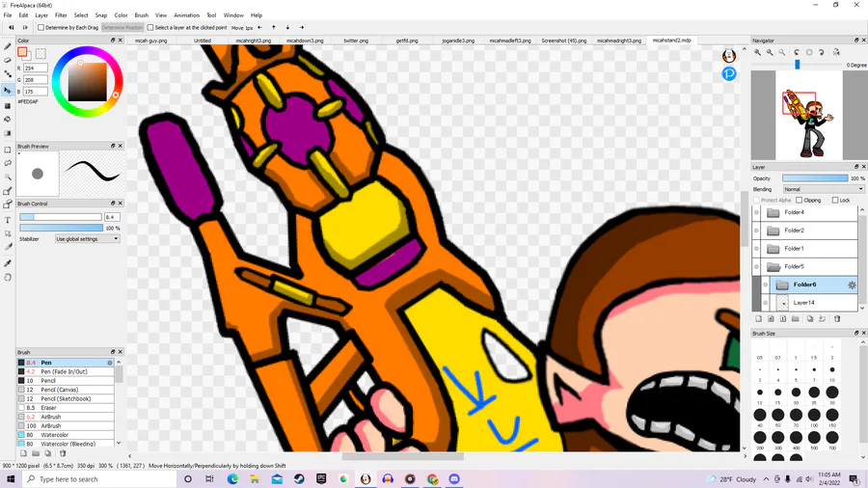Open Discord from the taskbar
Image resolution: width=868 pixels, height=488 pixels.
pyautogui.click(x=454, y=479)
